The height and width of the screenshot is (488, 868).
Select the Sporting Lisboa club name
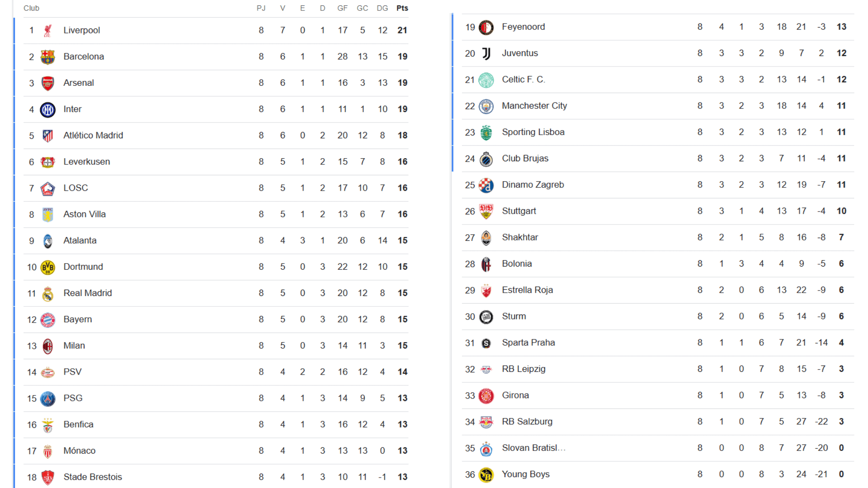(533, 132)
